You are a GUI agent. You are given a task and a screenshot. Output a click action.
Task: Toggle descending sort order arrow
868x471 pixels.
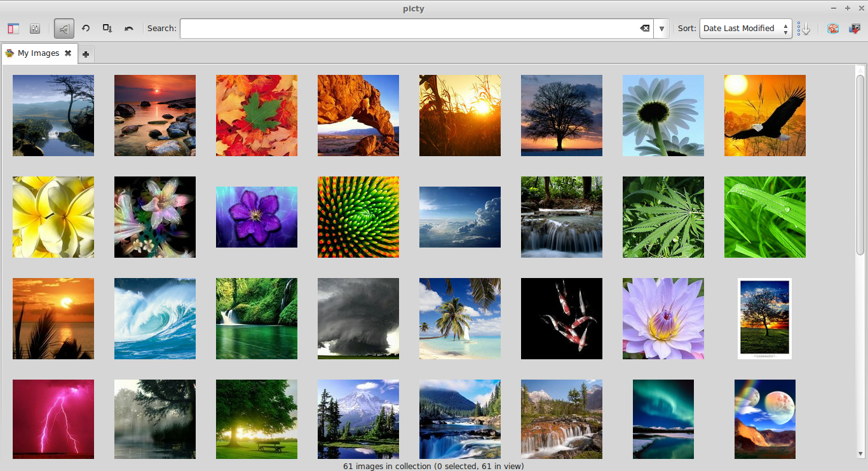click(x=806, y=28)
